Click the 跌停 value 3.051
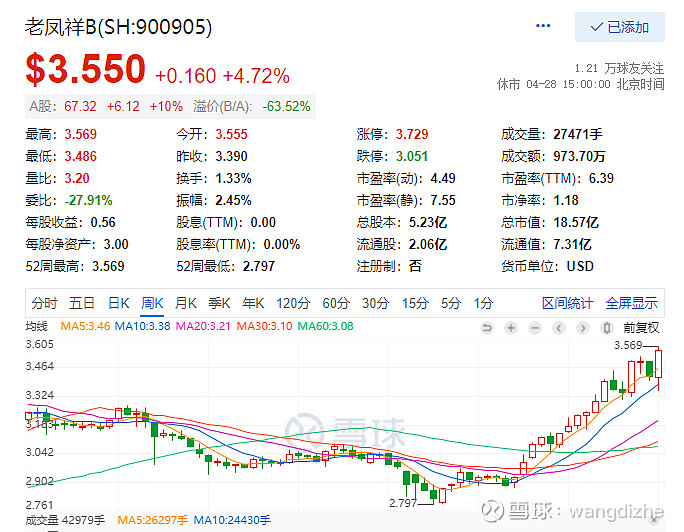 pyautogui.click(x=412, y=156)
